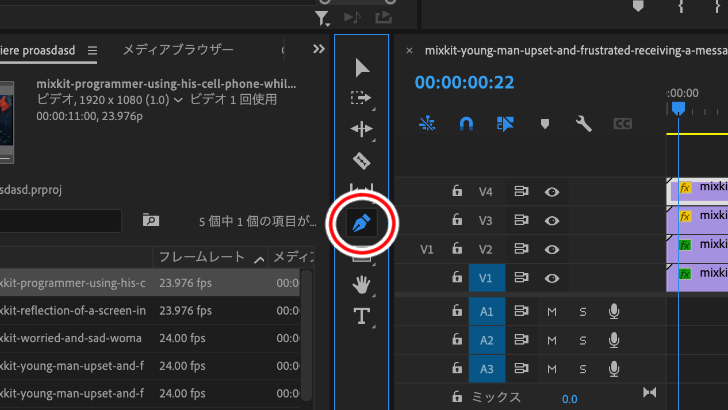
Task: Toggle sync lock on track A1
Action: pyautogui.click(x=521, y=311)
